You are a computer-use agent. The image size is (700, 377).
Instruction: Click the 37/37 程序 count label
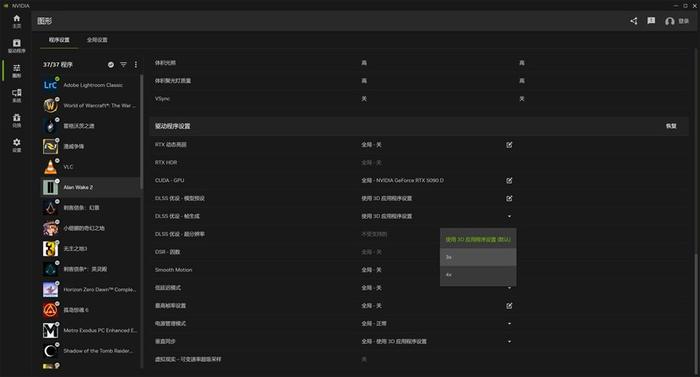click(x=58, y=65)
